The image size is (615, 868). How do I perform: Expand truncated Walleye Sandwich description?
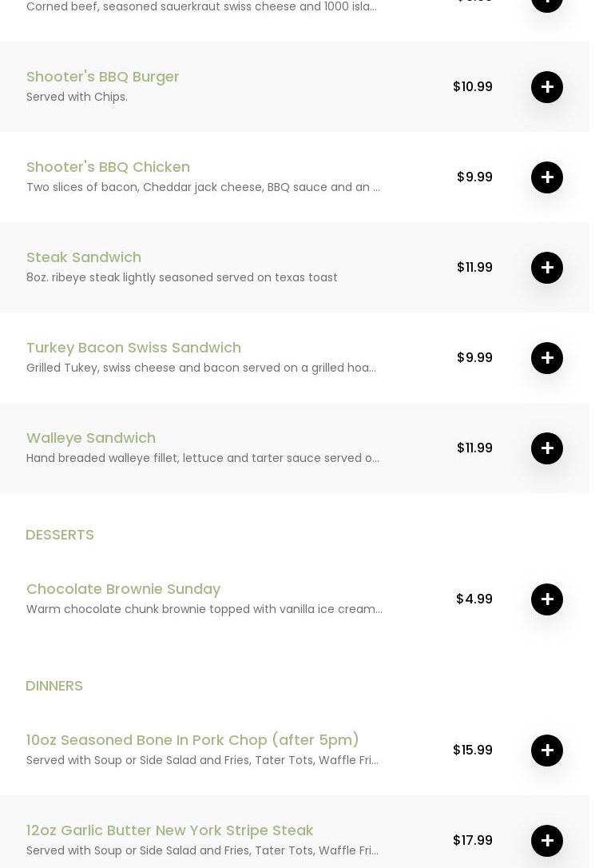[202, 458]
